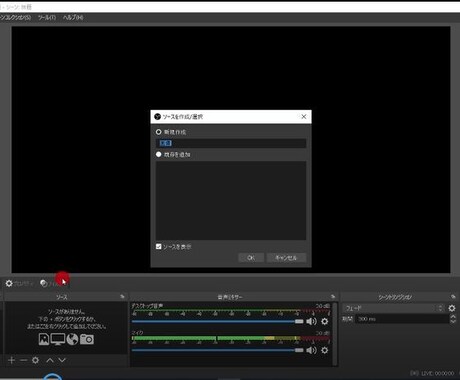Open Filters button beside the Properties button
Image resolution: width=460 pixels, height=380 pixels.
tap(53, 283)
